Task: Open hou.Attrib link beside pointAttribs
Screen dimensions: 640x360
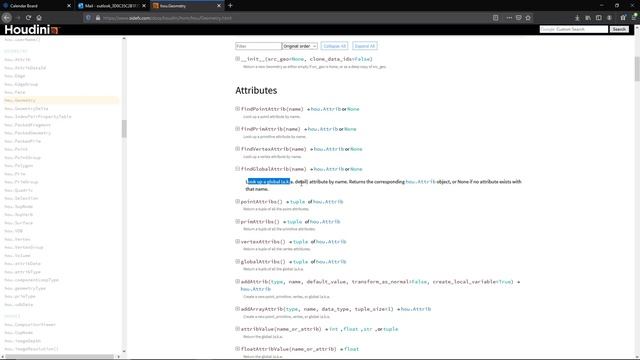Action: click(328, 202)
